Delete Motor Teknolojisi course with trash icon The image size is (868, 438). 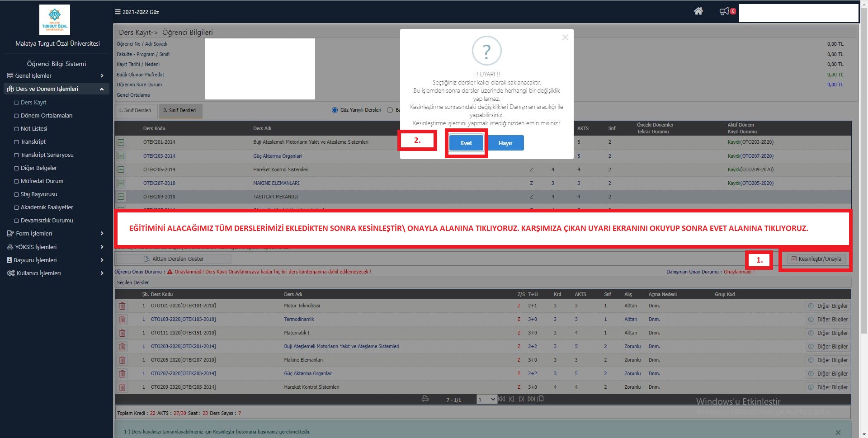point(122,306)
